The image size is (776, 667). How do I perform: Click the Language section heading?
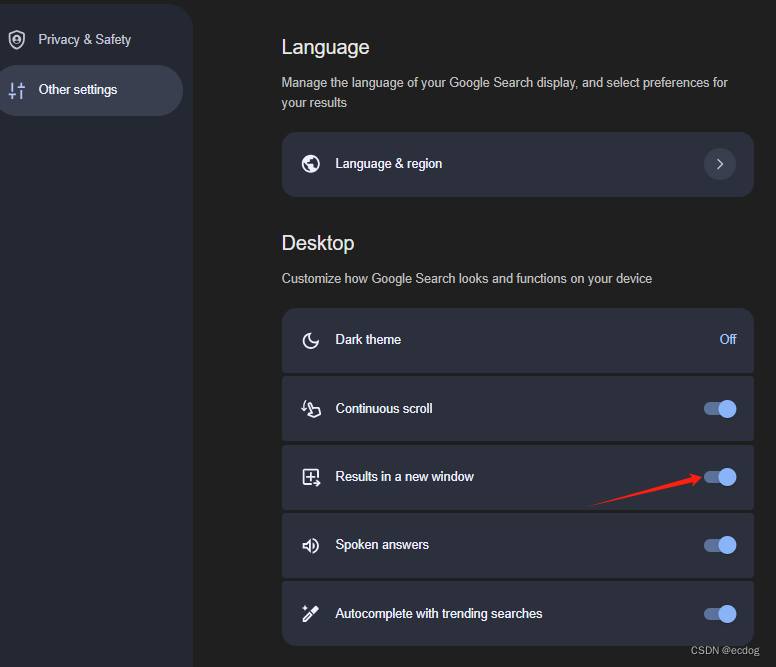325,48
